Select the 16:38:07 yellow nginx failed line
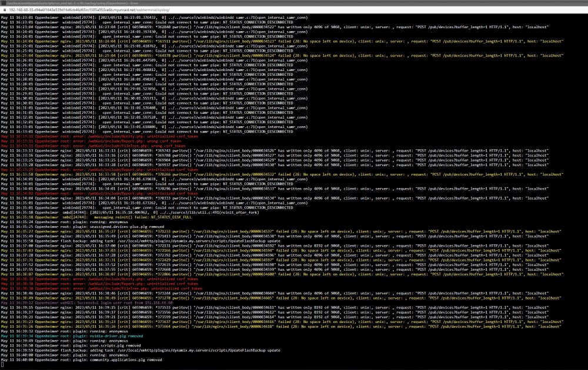The image size is (588, 370). (x=282, y=274)
